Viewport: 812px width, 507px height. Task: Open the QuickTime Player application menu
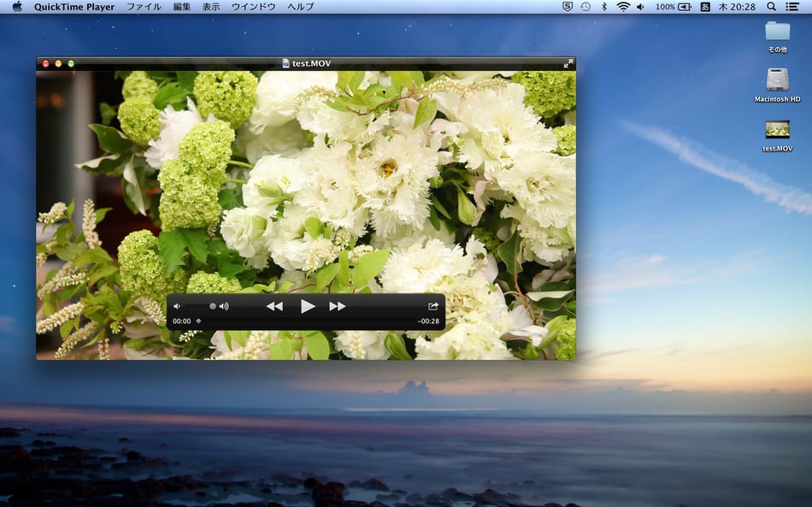[x=74, y=7]
